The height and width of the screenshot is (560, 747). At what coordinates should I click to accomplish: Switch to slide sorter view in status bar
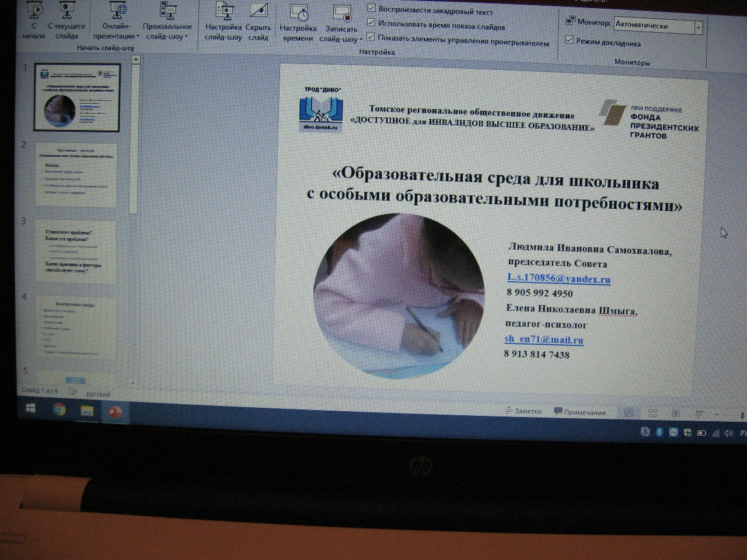click(652, 413)
